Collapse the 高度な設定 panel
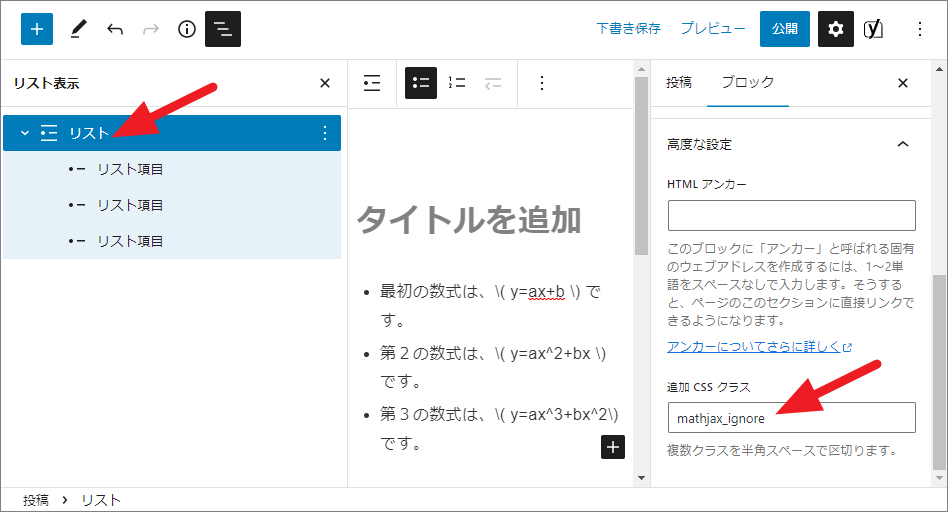 click(x=903, y=144)
